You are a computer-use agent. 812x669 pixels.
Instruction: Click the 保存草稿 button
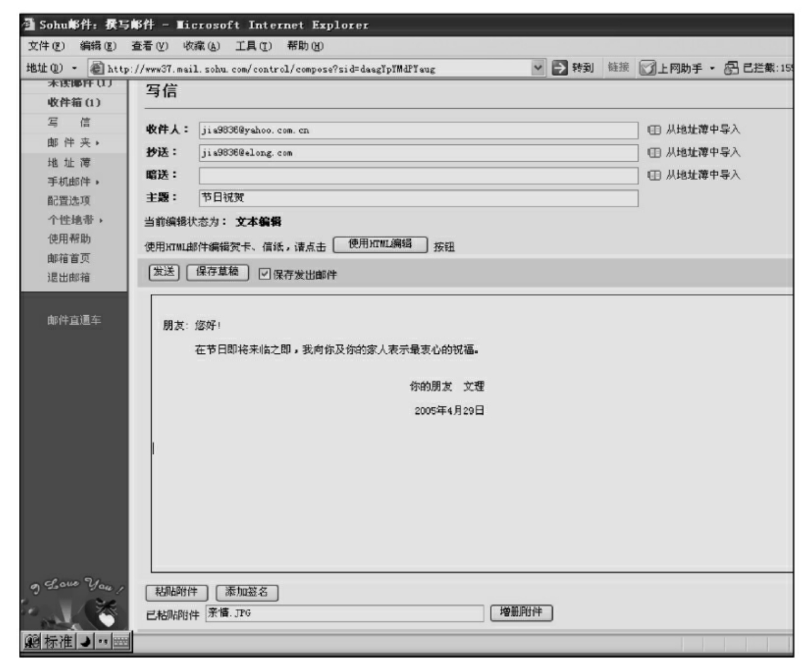click(218, 272)
